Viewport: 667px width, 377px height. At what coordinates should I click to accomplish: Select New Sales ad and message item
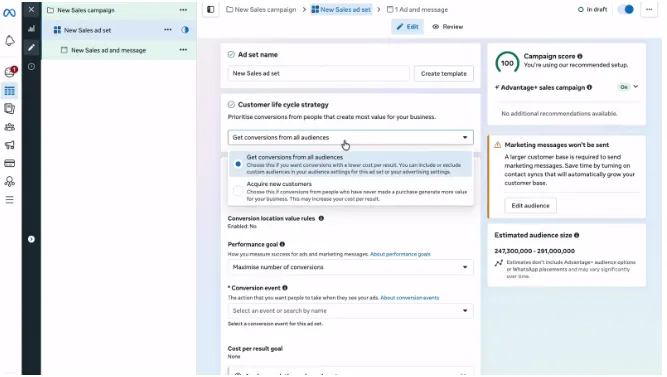(108, 50)
